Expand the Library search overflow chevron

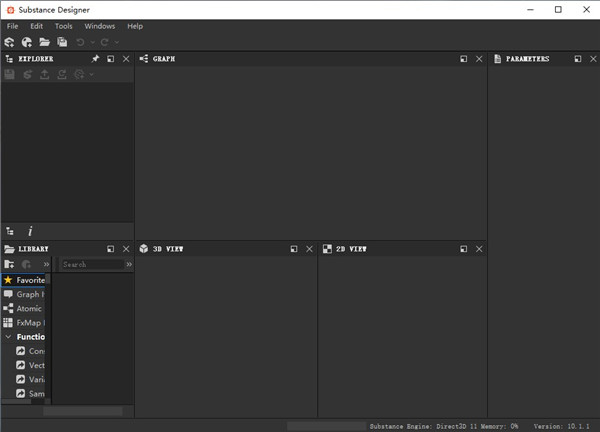click(129, 264)
